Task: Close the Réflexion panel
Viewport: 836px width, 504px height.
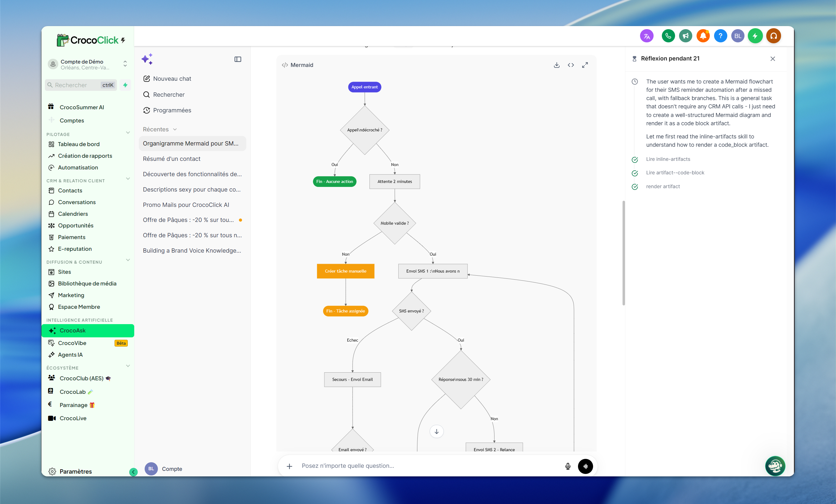Action: [x=772, y=59]
